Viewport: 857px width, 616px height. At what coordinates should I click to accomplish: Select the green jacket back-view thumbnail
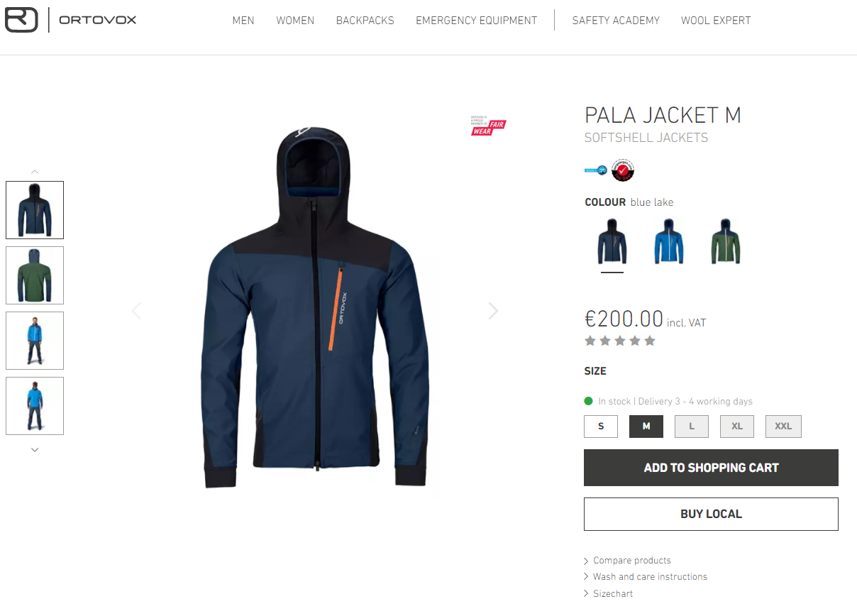click(35, 275)
